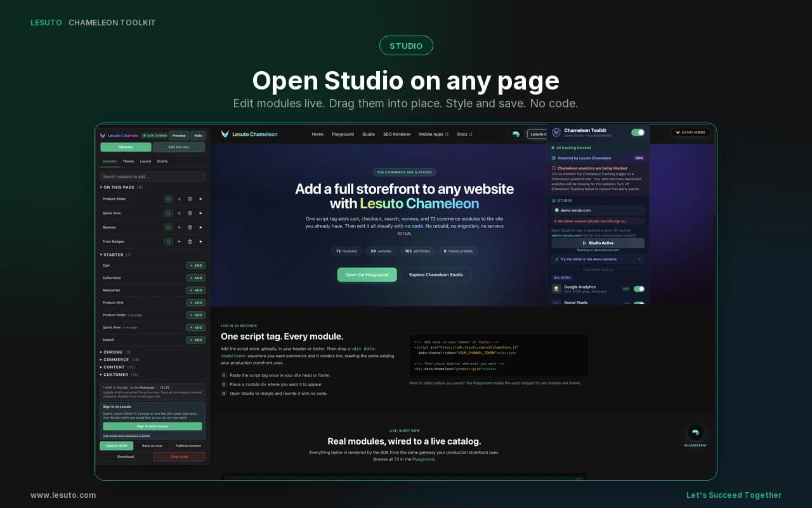Click the chameleon icon in site header
The image size is (812, 508).
tap(516, 134)
